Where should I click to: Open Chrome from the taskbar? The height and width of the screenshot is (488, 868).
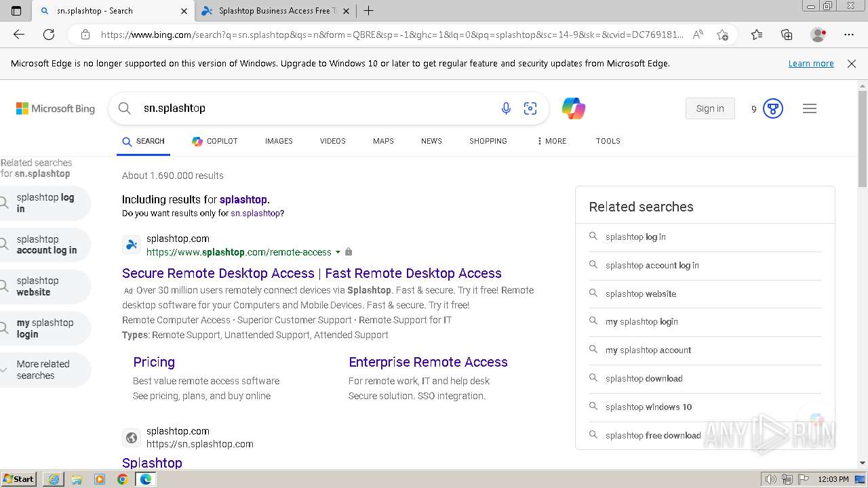point(123,479)
